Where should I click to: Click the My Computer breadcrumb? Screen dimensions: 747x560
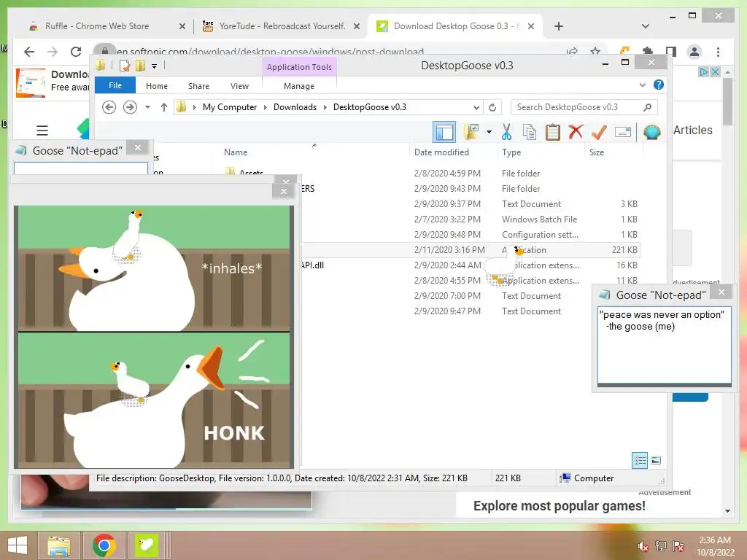tap(230, 107)
